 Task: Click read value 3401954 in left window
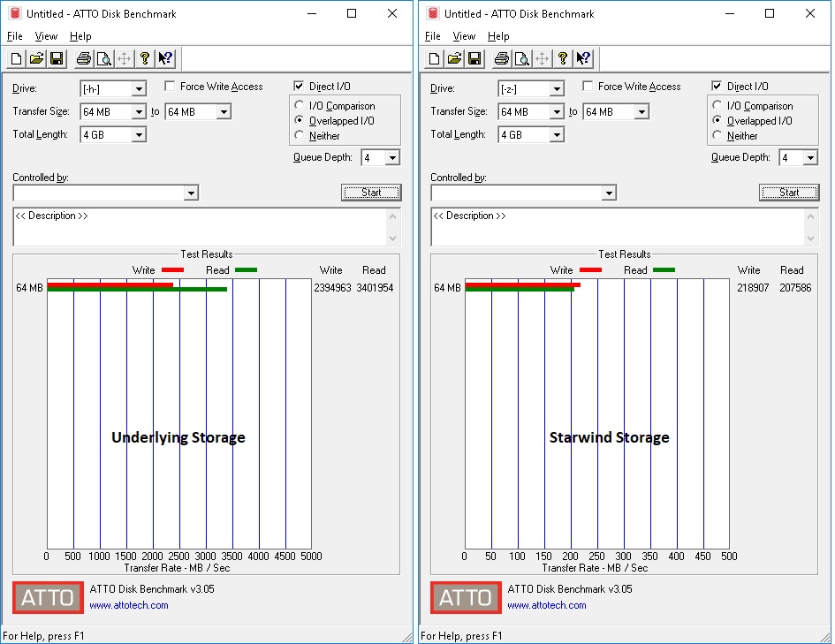(375, 288)
